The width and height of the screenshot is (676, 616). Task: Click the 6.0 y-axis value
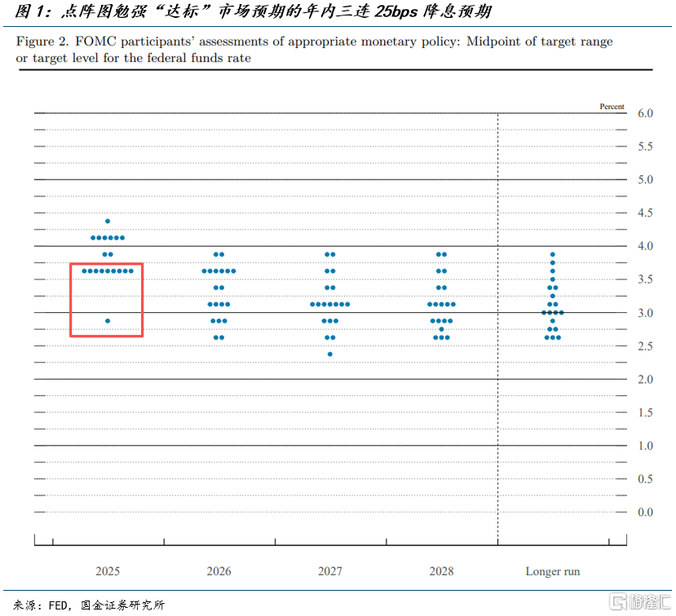coord(645,113)
